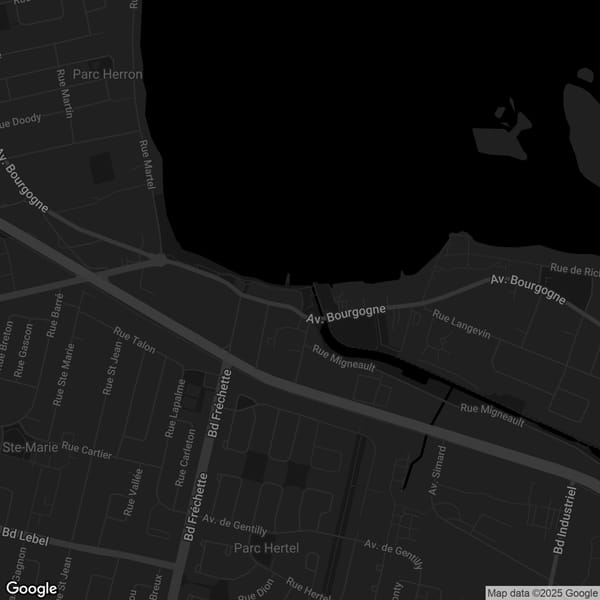Click the Rue Lapalme street label
600x600 pixels.
tap(177, 408)
